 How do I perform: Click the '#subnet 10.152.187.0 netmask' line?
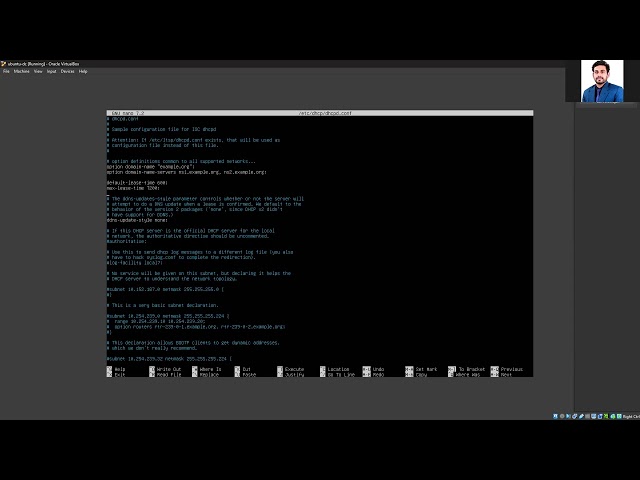165,289
